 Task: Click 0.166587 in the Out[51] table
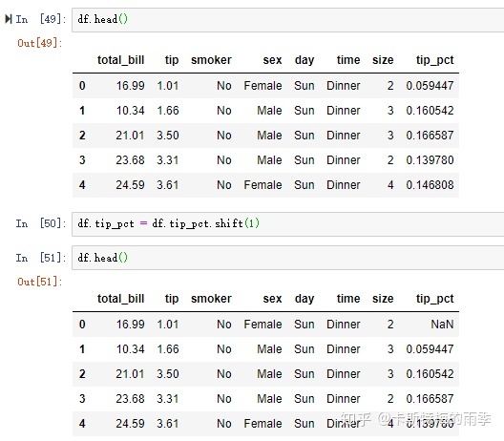(430, 399)
